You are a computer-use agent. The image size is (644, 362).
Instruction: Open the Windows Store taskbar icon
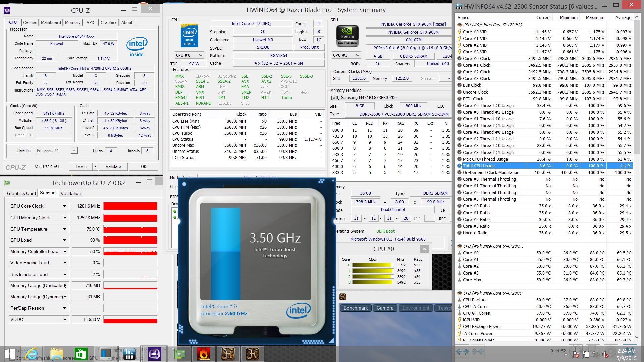(81, 354)
